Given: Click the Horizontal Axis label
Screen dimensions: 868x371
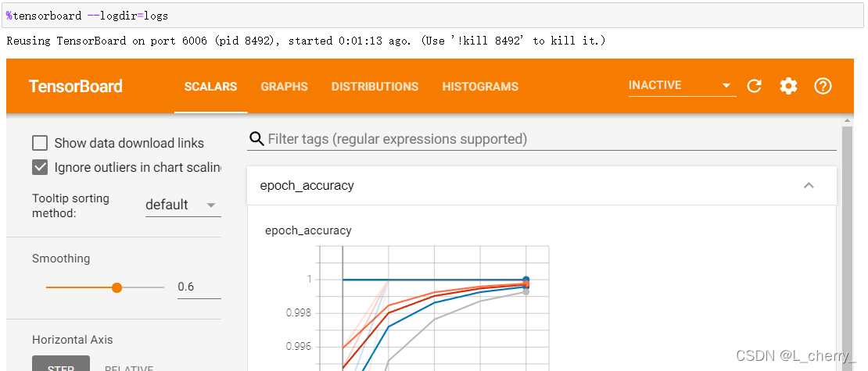Looking at the screenshot, I should (x=72, y=340).
